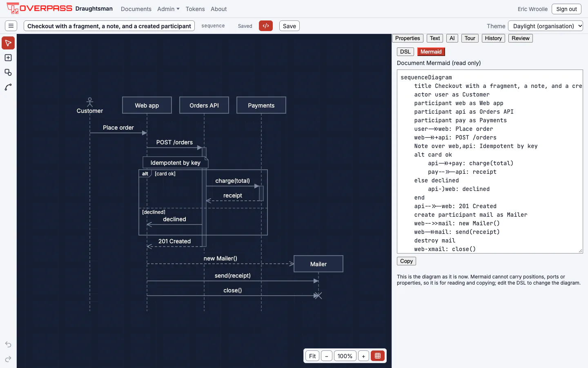The image size is (588, 368).
Task: Open the Tokens page
Action: tap(195, 9)
